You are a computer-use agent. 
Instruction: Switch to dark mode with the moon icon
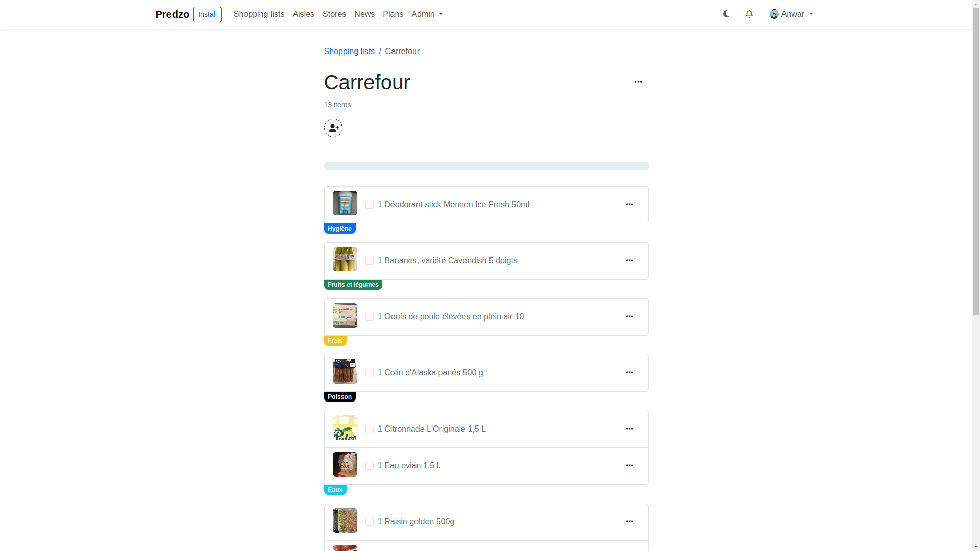tap(726, 14)
